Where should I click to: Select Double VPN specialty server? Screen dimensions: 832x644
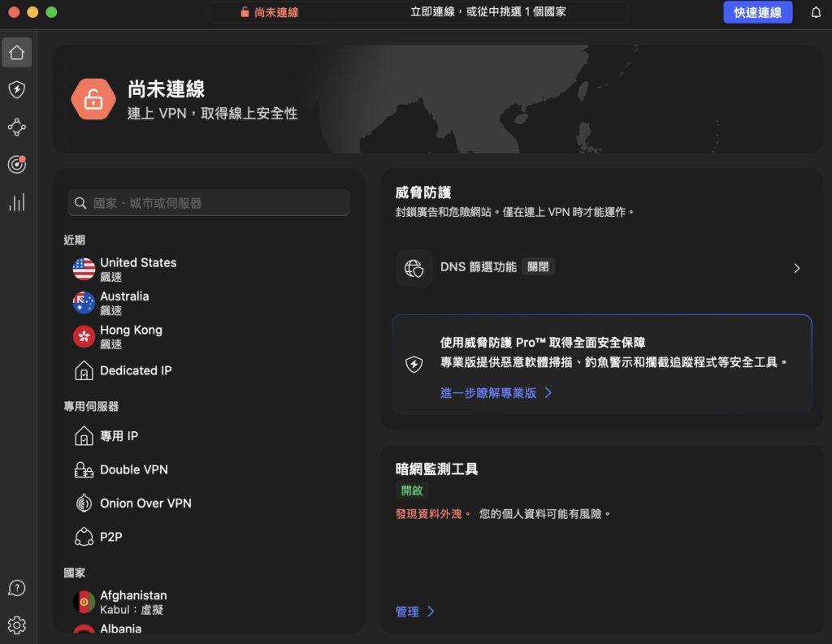point(133,469)
